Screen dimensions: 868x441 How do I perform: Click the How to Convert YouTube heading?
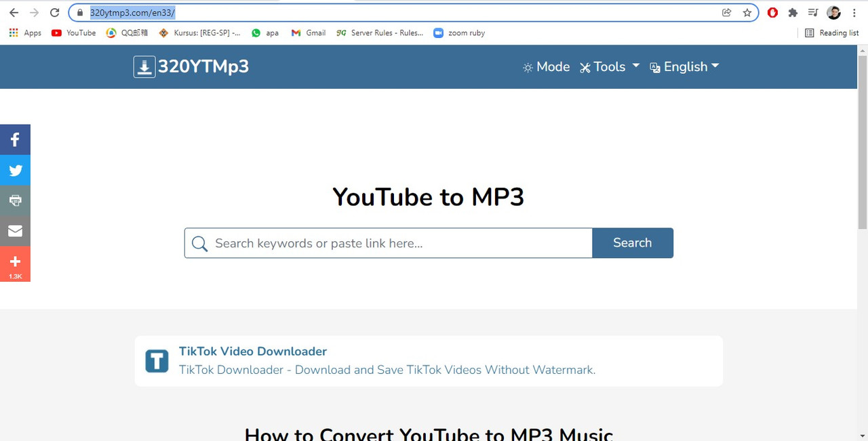click(x=429, y=434)
